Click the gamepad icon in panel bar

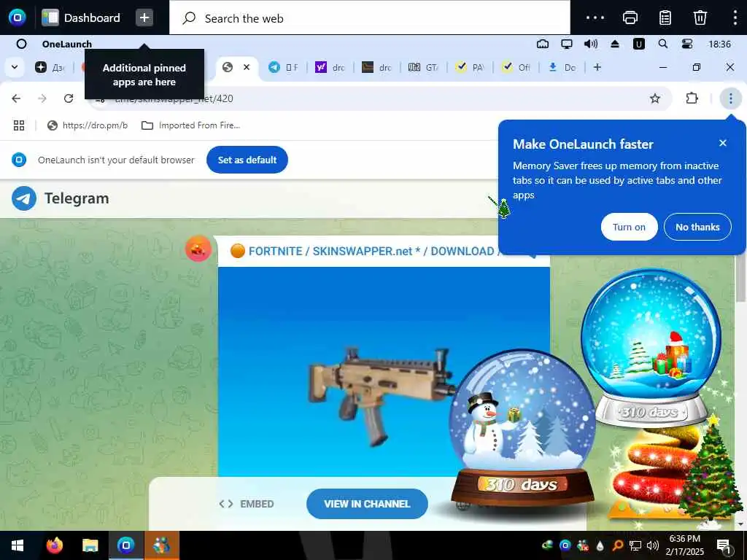click(543, 44)
